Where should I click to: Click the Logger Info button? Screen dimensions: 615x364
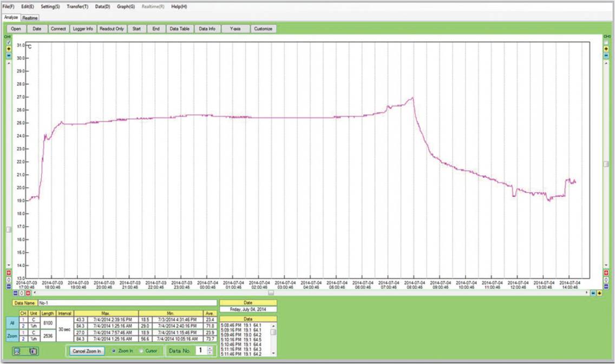[83, 29]
